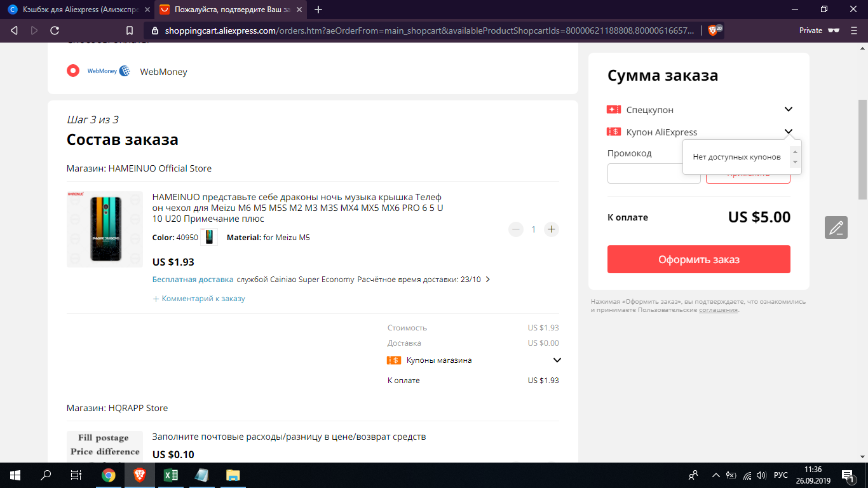Open Windows taskbar search
Image resolution: width=868 pixels, height=488 pixels.
click(x=46, y=475)
